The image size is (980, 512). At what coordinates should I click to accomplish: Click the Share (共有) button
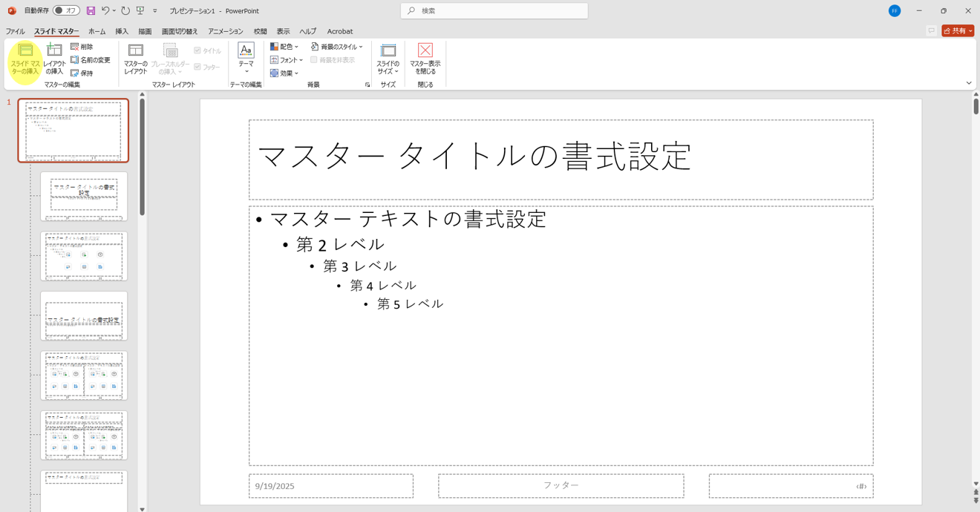coord(956,31)
